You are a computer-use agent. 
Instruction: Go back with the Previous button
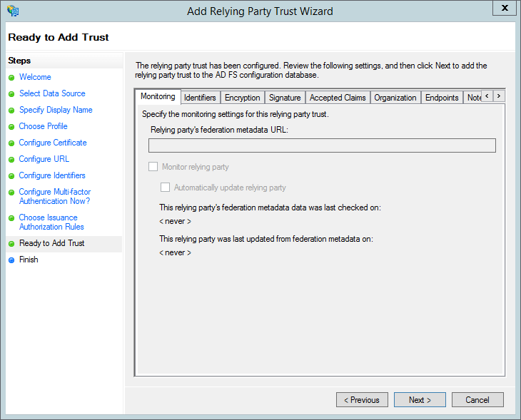(362, 400)
